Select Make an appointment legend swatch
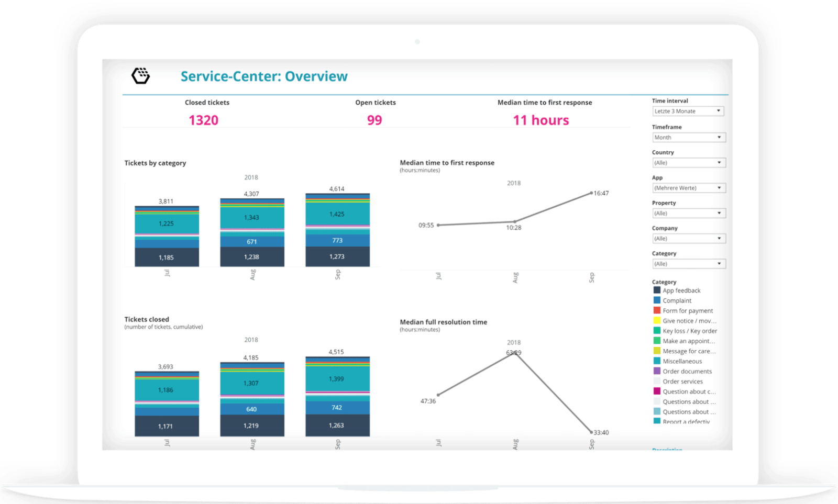Viewport: 838px width, 504px height. coord(657,341)
